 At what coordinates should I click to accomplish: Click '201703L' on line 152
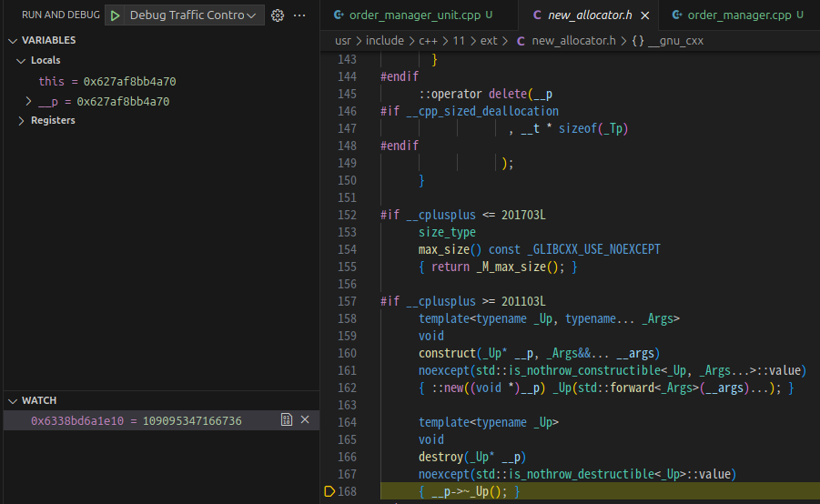point(523,215)
